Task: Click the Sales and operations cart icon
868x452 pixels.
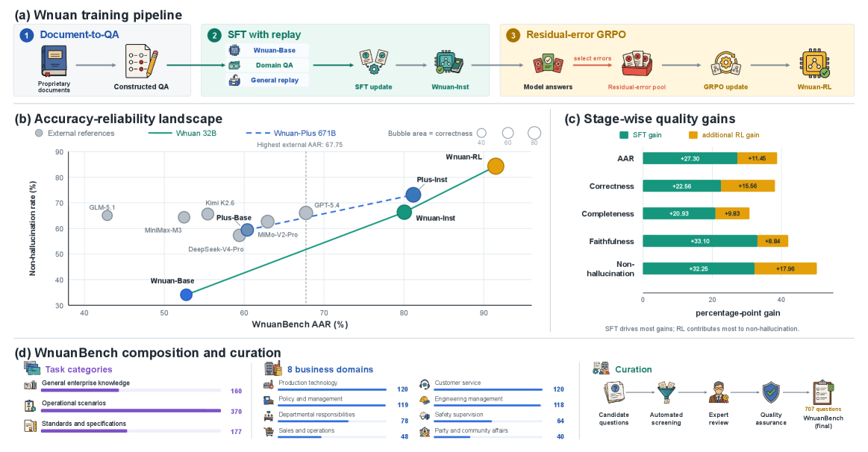Action: (269, 432)
